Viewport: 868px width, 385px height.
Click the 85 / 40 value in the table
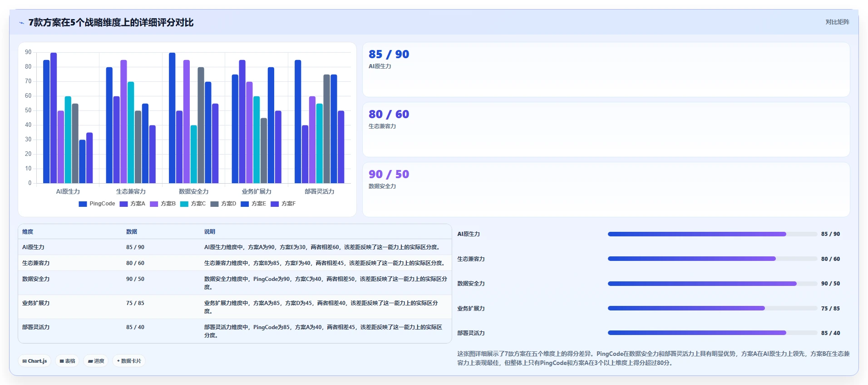(135, 327)
